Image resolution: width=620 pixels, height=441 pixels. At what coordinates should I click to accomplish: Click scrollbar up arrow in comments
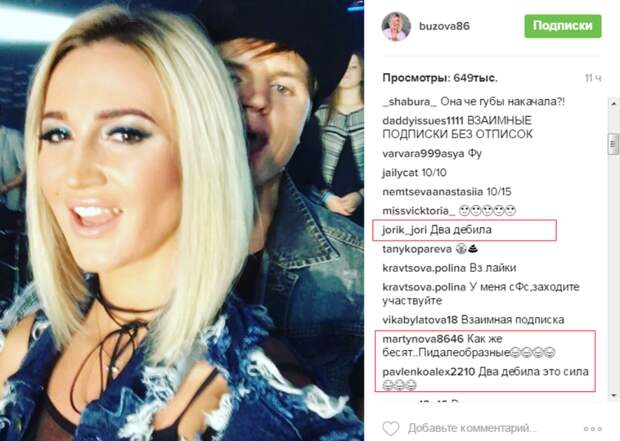[613, 104]
